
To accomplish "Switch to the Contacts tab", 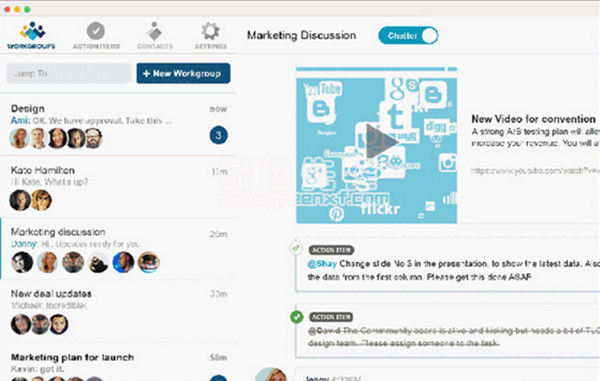I will point(155,36).
